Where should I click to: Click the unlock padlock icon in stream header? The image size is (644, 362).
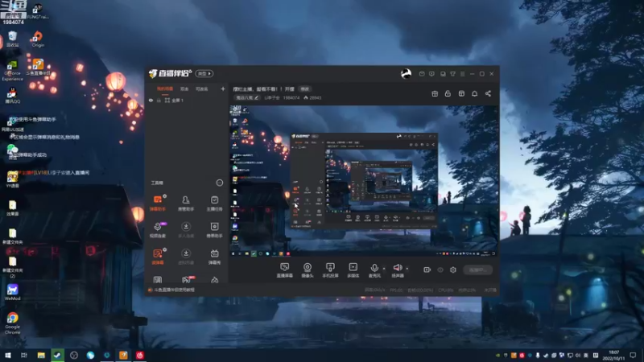tap(448, 93)
